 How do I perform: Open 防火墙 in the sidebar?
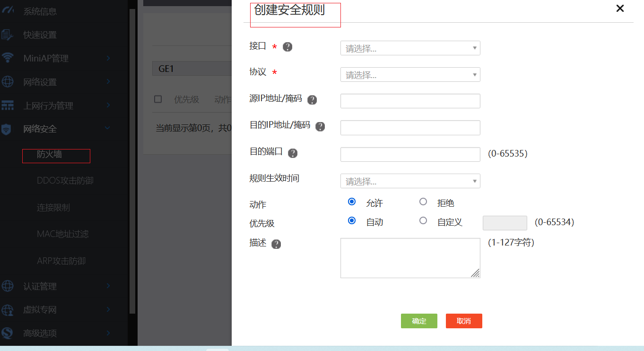(50, 154)
